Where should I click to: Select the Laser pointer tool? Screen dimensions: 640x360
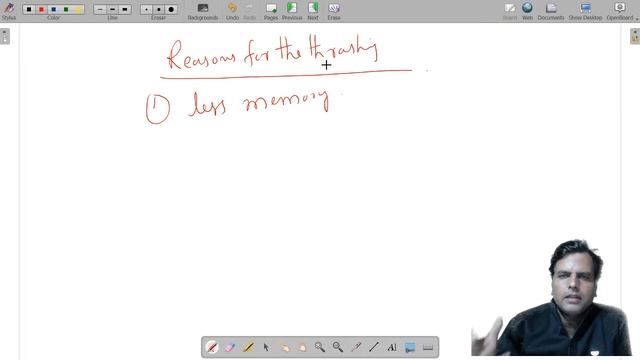pos(356,347)
